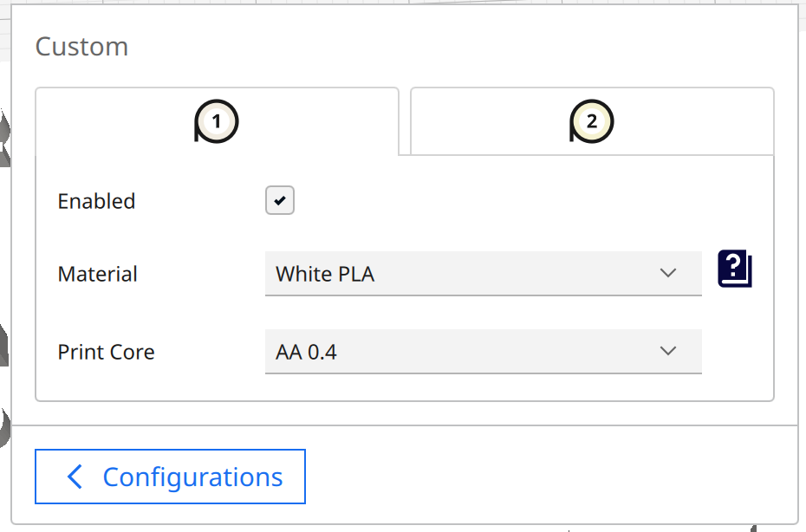This screenshot has height=532, width=806.
Task: Click the Configurations text label
Action: tap(192, 477)
